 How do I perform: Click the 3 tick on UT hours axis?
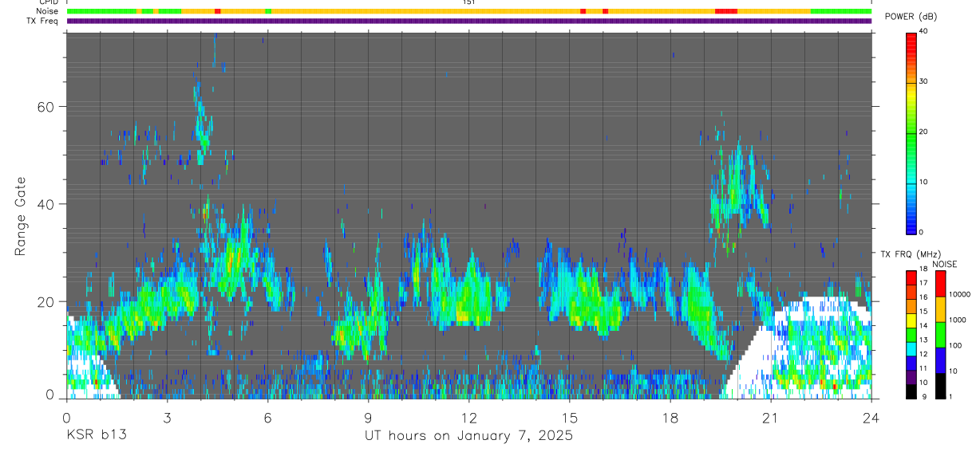(167, 416)
